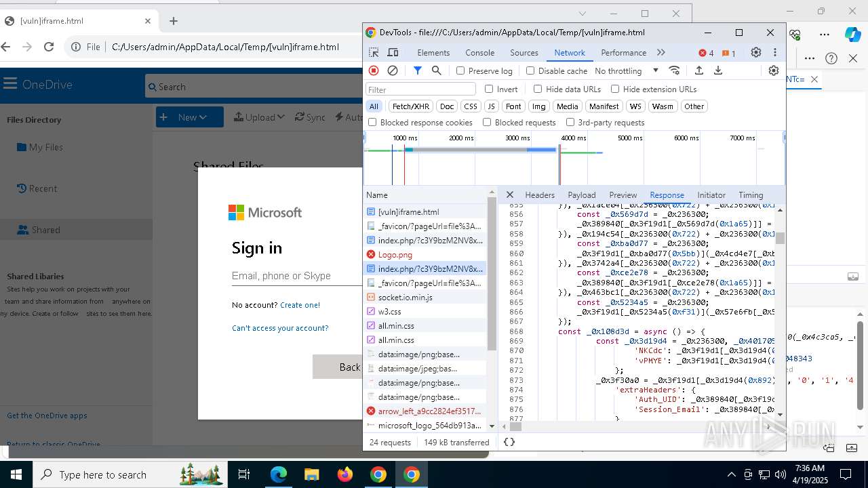
Task: Open the Timing tab of request
Action: pos(751,195)
